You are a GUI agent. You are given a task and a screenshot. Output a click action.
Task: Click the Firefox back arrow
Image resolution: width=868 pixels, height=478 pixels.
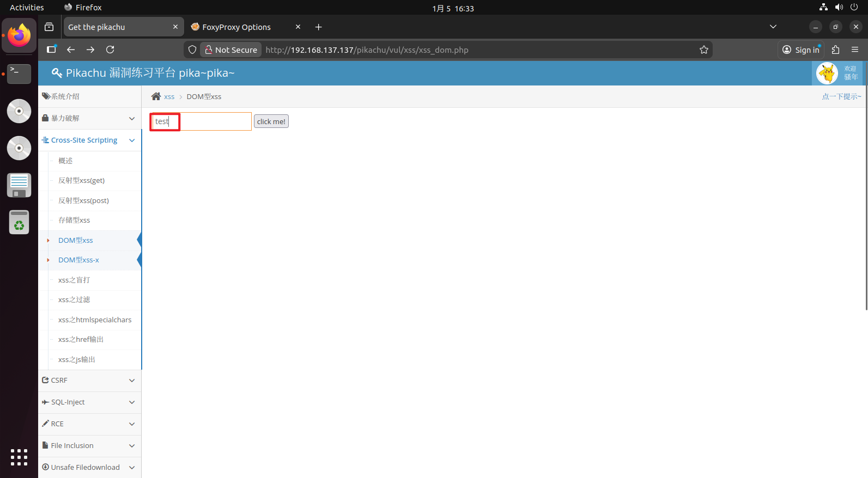pos(71,50)
